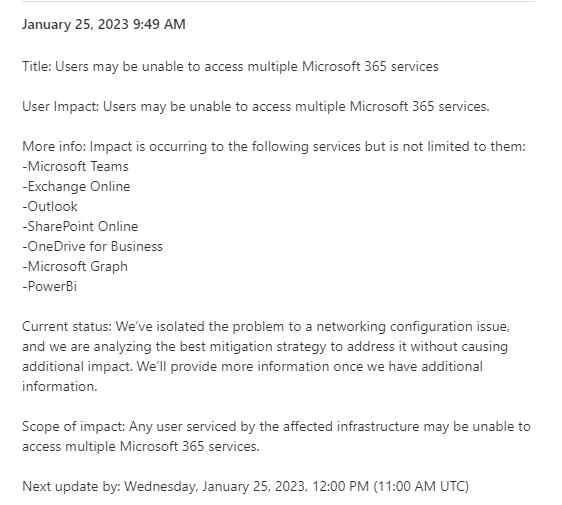Click the lone word information. line
The height and width of the screenshot is (505, 562).
[x=59, y=387]
